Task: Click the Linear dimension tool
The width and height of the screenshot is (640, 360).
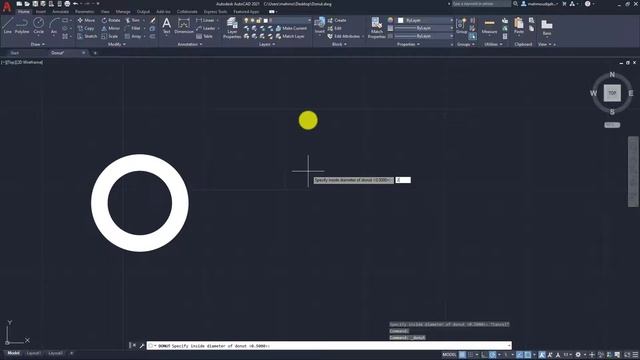Action: (205, 20)
